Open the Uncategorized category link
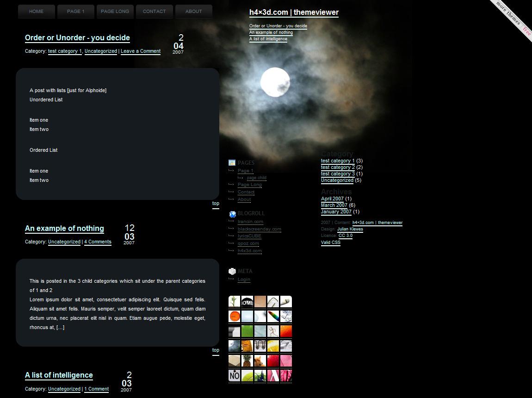The image size is (532, 398). tap(337, 180)
